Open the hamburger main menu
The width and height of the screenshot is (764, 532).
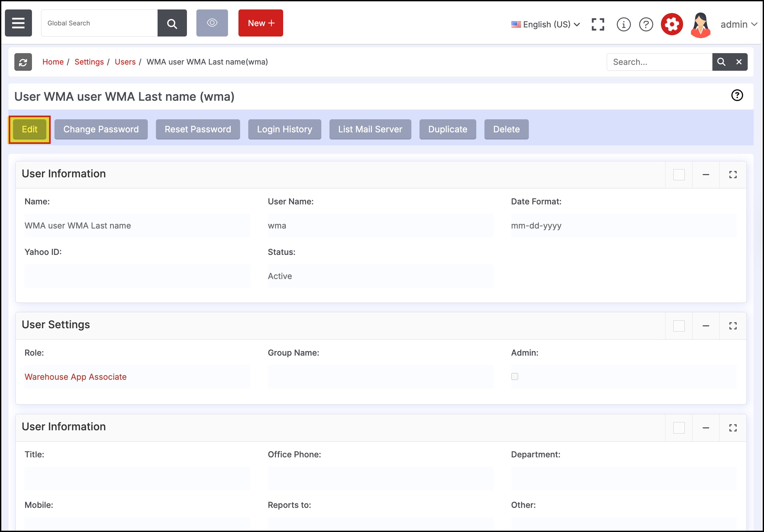pos(18,23)
